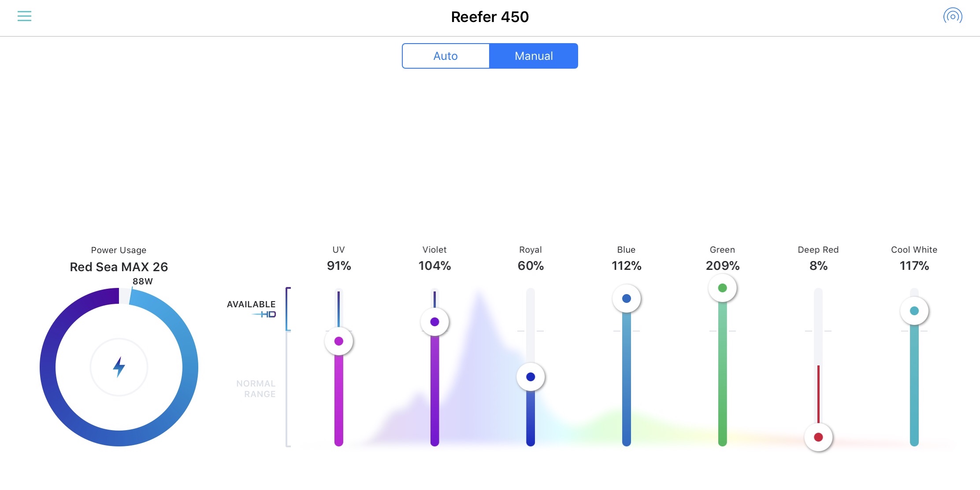This screenshot has height=490, width=980.
Task: Click the Royal slider knob
Action: click(x=531, y=377)
